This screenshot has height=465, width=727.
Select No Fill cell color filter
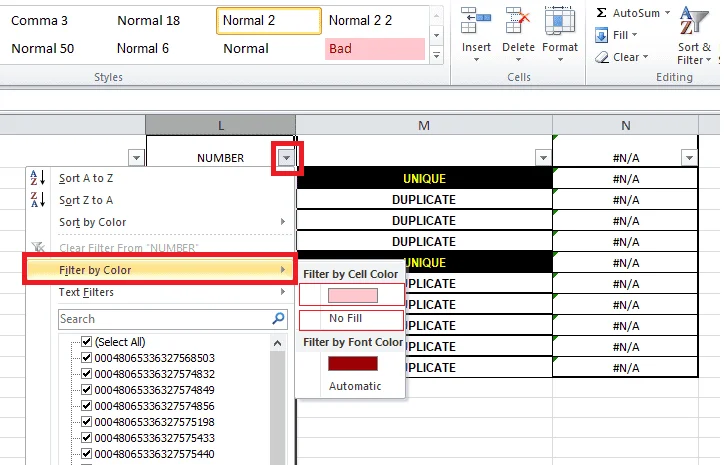[x=351, y=318]
